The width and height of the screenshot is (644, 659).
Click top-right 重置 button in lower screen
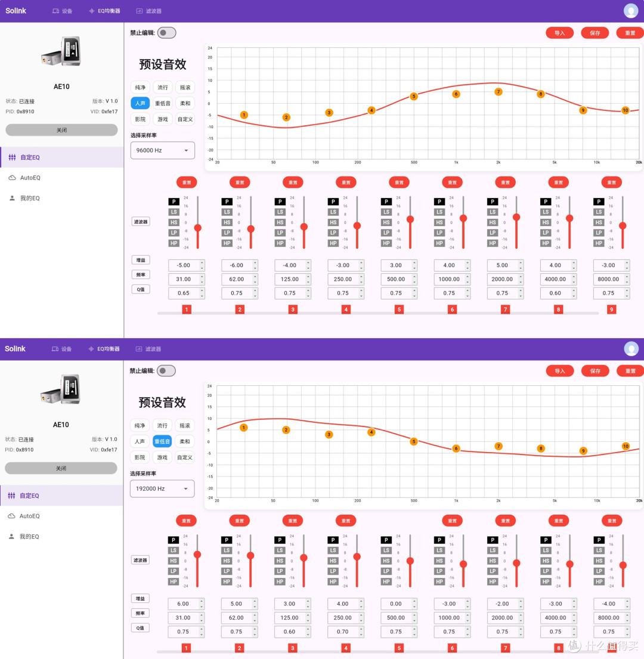coord(630,371)
